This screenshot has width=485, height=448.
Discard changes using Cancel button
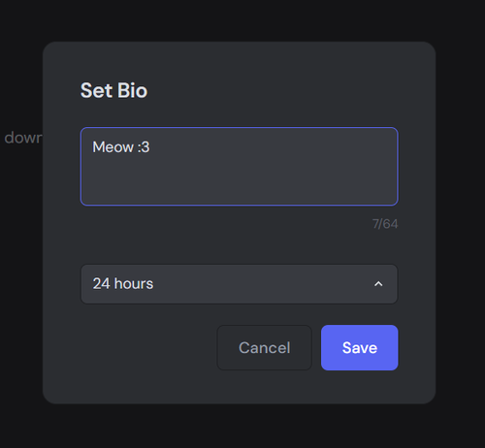point(265,347)
